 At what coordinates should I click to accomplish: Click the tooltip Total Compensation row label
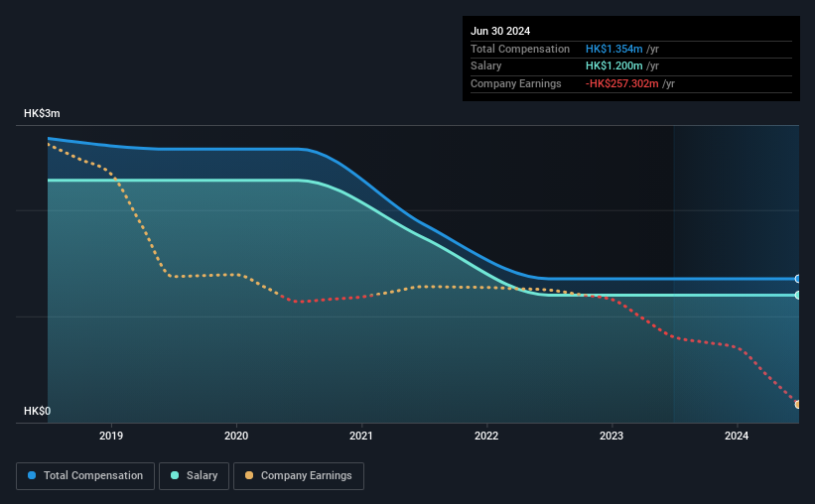click(520, 49)
